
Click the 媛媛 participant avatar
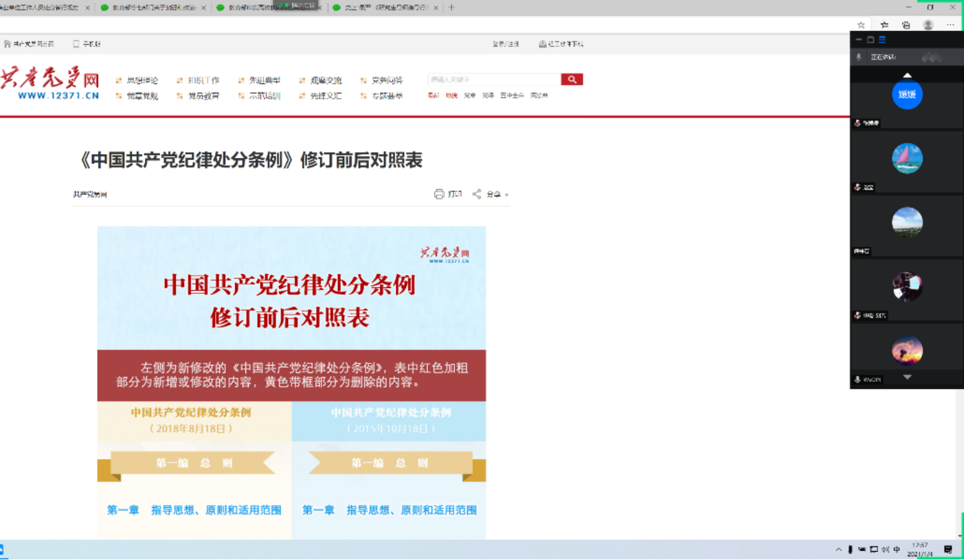click(907, 95)
